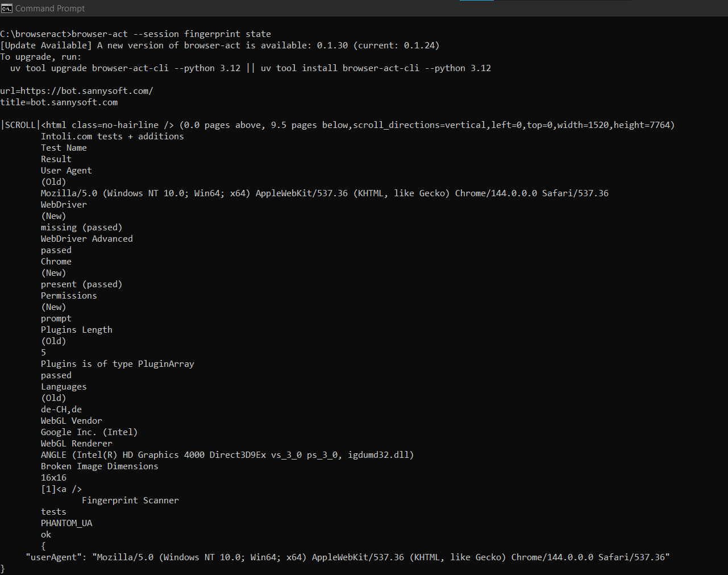
Task: Click the de-CH,de languages value
Action: tap(61, 409)
